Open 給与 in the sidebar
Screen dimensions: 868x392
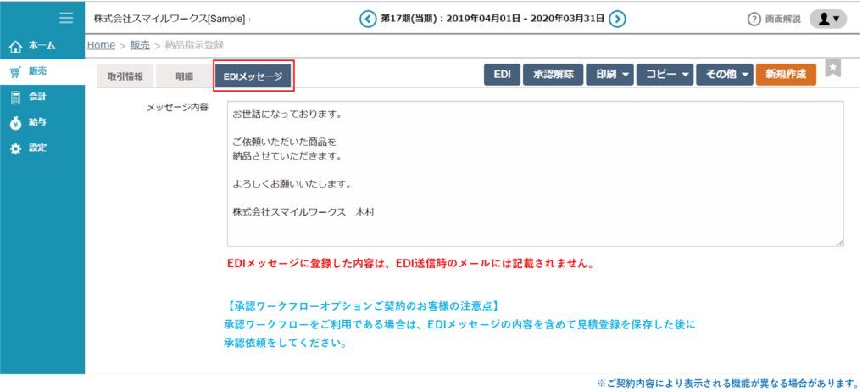click(x=42, y=122)
